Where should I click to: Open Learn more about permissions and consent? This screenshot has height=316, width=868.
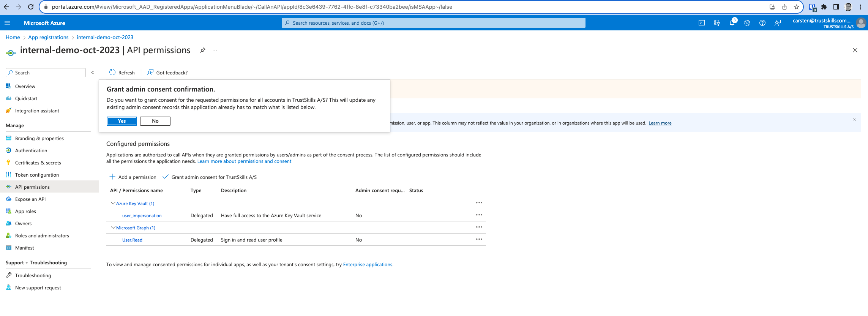click(x=244, y=161)
